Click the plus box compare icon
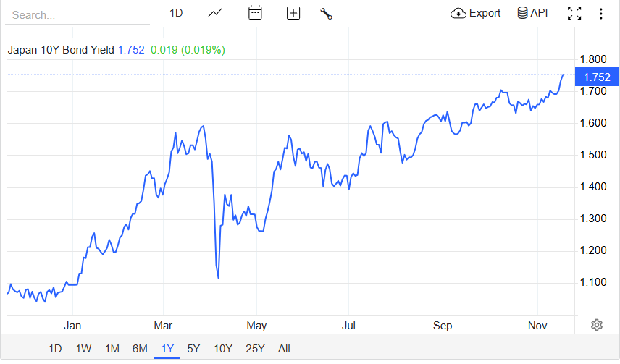620x364 pixels. point(293,13)
